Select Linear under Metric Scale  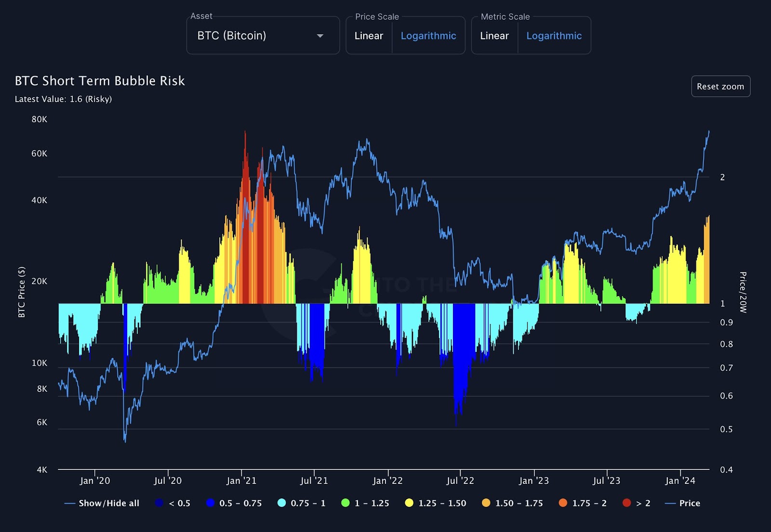pos(494,36)
